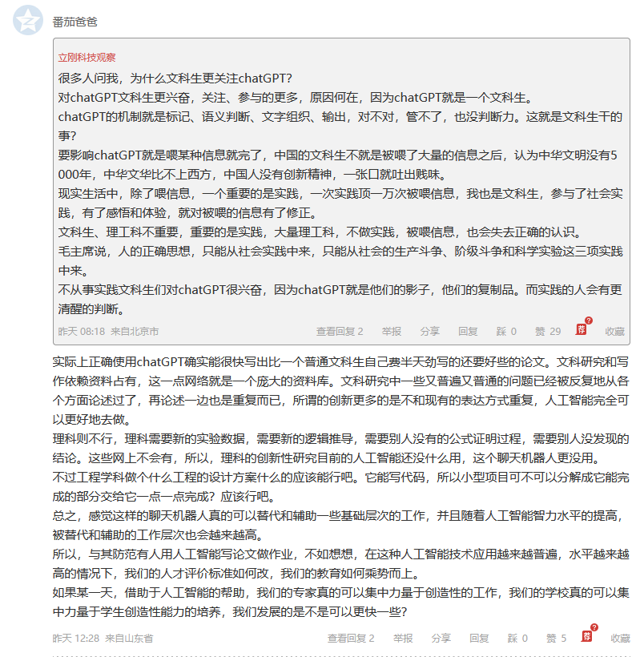Bookmark the 山东省 comment via 收藏
644x657 pixels.
pos(621,638)
